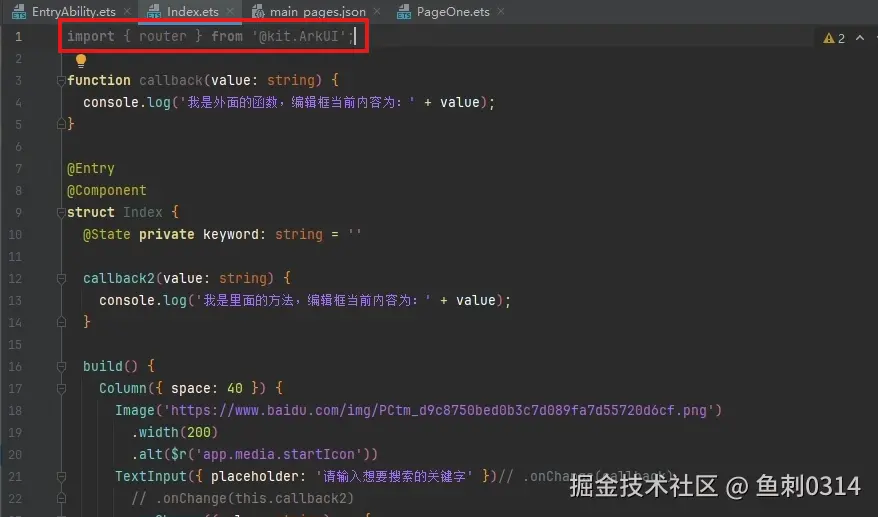Viewport: 878px width, 517px height.
Task: Go to previous highlighted problem arrow
Action: coord(860,38)
